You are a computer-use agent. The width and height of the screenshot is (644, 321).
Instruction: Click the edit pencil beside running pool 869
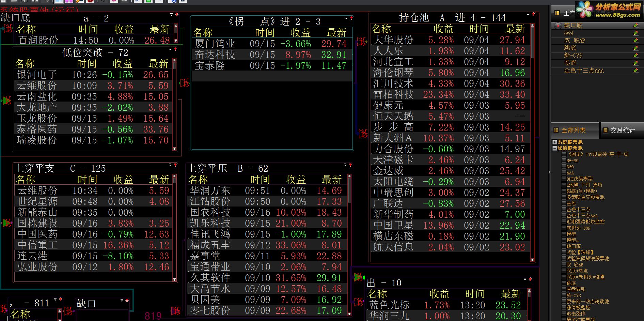click(x=635, y=33)
